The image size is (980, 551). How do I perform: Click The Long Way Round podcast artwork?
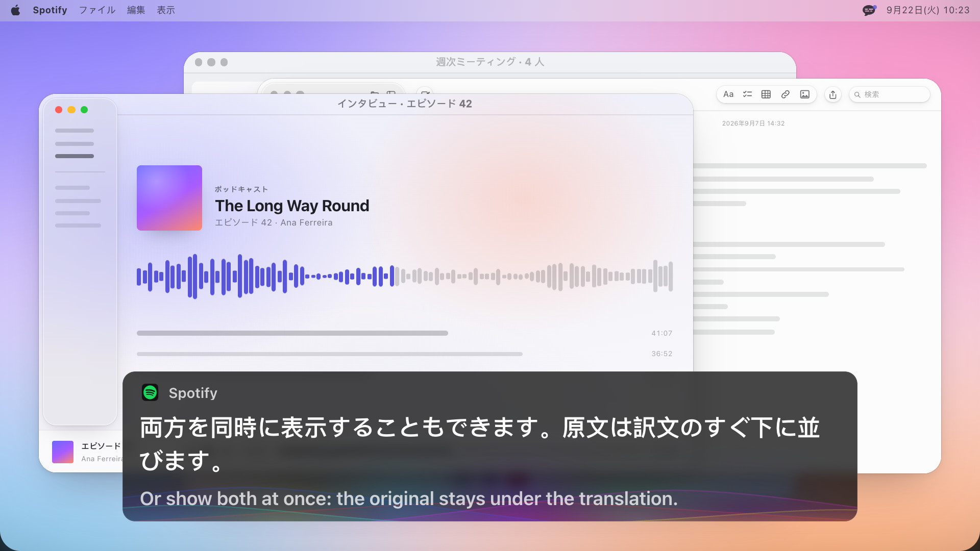tap(169, 198)
